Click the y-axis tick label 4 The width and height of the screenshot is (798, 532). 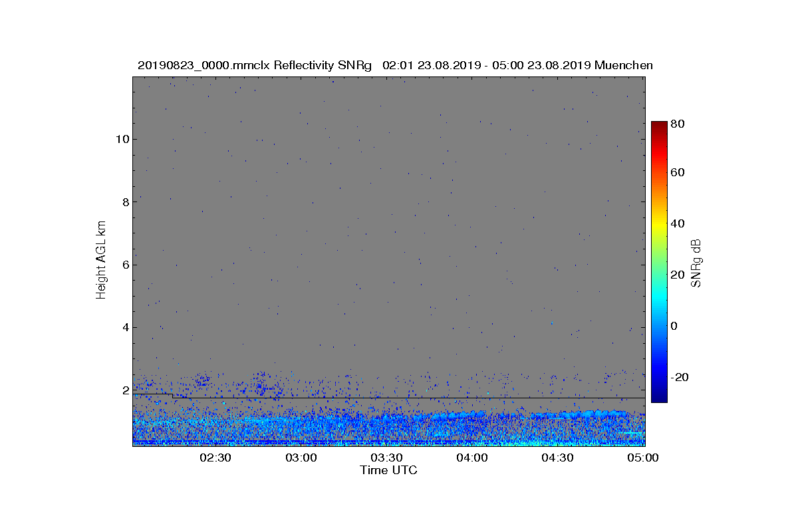(x=125, y=327)
